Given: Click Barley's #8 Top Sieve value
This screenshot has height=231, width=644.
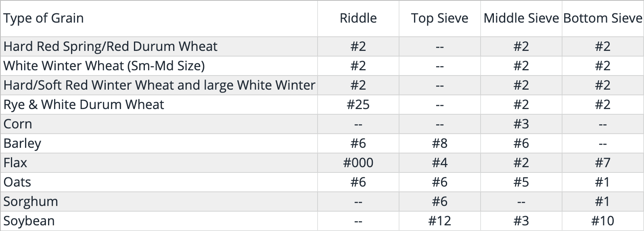Looking at the screenshot, I should 439,143.
